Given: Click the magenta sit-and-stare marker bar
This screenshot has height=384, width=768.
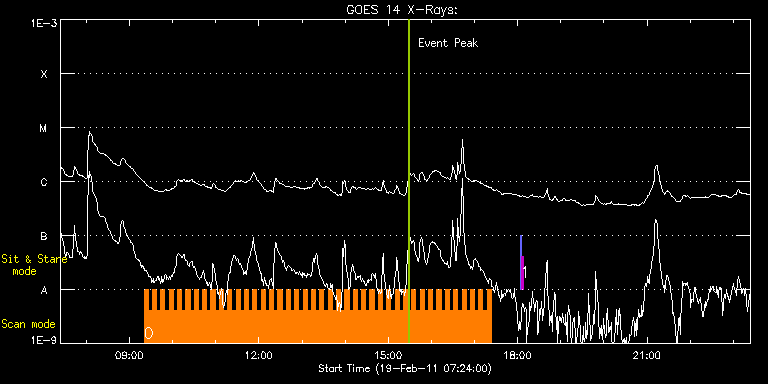Looking at the screenshot, I should [x=523, y=273].
